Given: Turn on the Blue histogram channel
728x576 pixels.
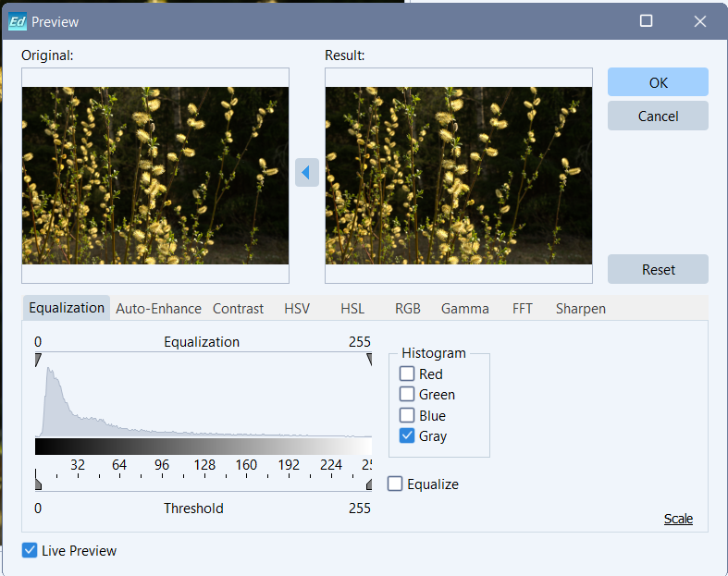Looking at the screenshot, I should [407, 416].
